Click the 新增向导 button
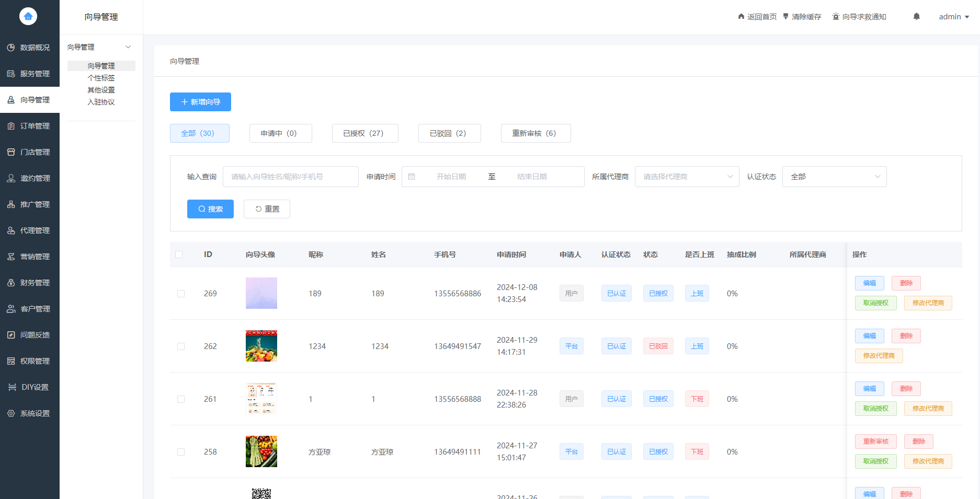 (200, 102)
